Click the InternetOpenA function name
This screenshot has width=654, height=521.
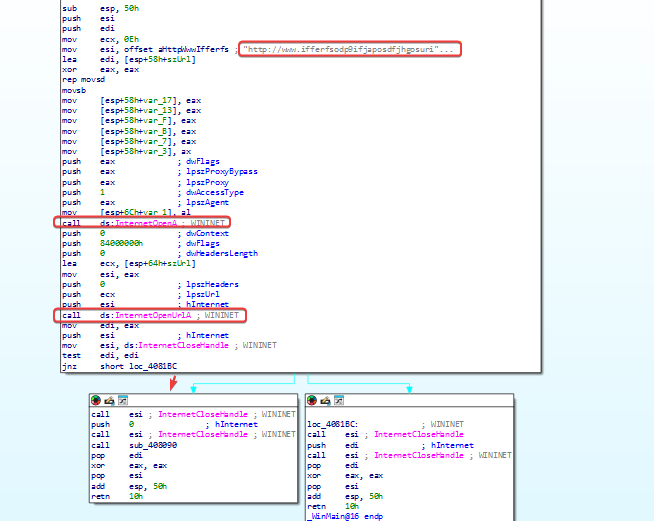[146, 223]
